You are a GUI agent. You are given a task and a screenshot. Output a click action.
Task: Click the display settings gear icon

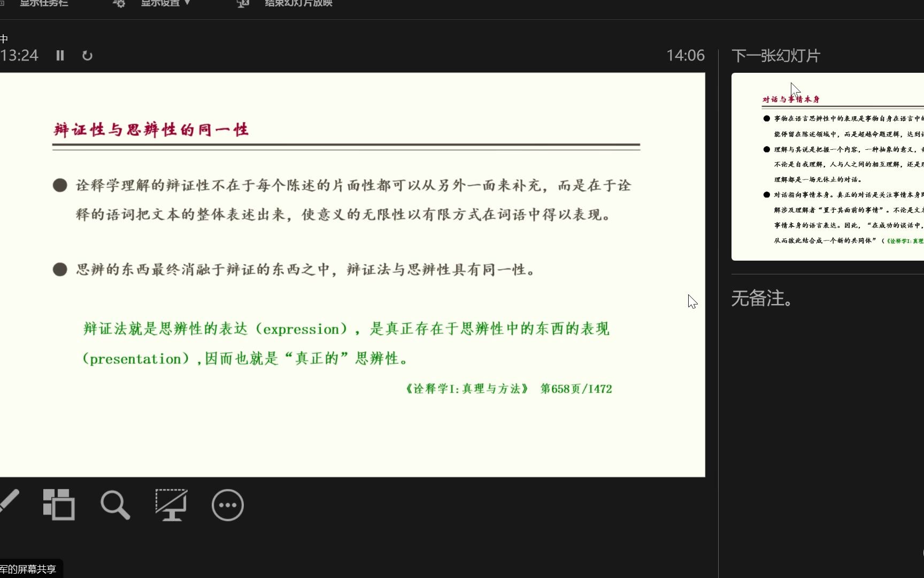click(119, 4)
